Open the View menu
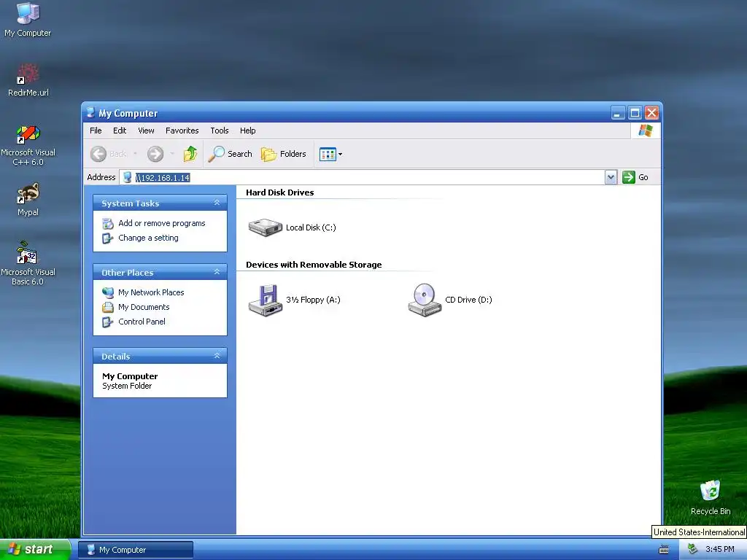This screenshot has height=560, width=747. click(146, 131)
